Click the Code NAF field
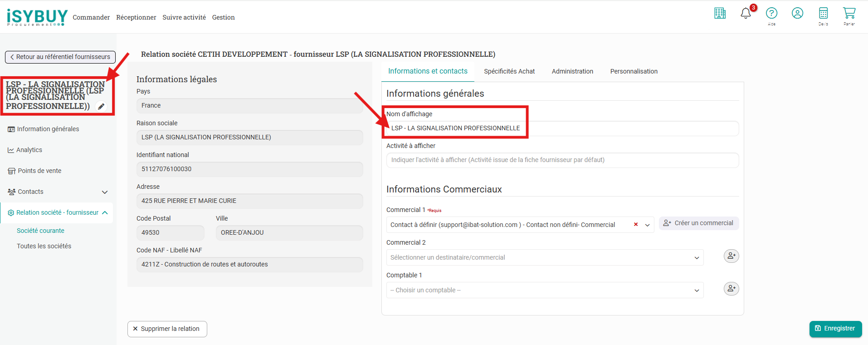The width and height of the screenshot is (868, 345). (x=249, y=265)
